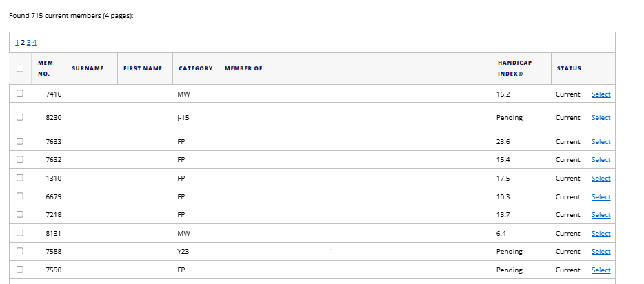The width and height of the screenshot is (644, 284).
Task: Click the Handicap Index column header
Action: click(514, 68)
